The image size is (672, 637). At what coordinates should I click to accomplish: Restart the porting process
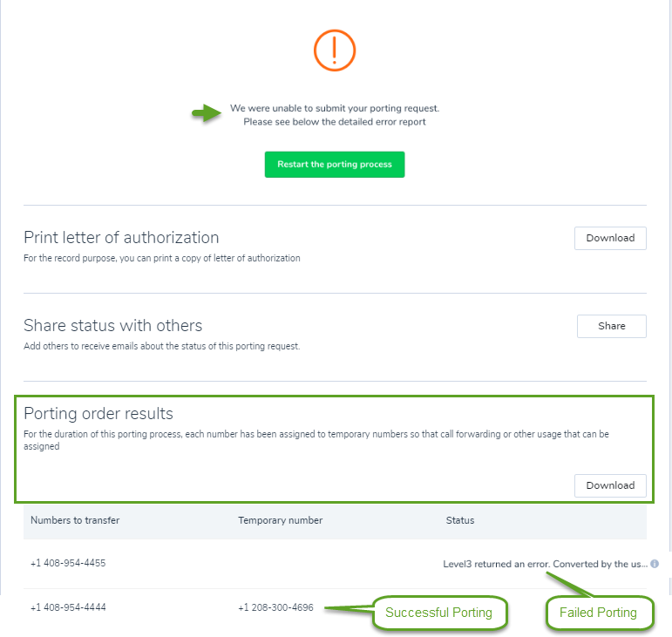[x=335, y=164]
